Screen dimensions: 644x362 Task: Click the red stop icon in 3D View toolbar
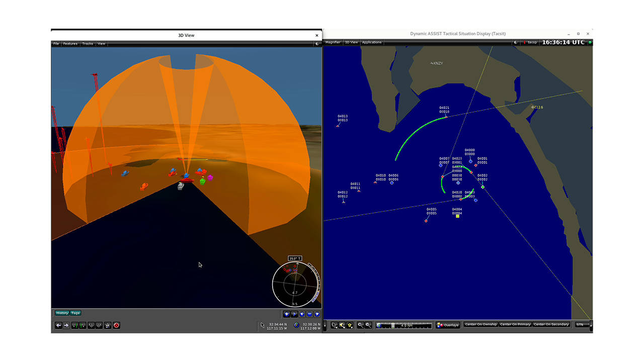[x=116, y=325]
